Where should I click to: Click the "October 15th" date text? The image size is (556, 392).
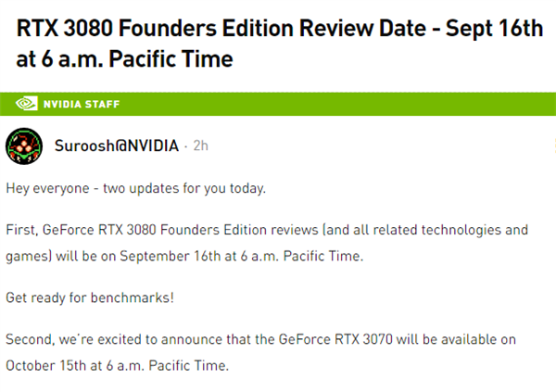pos(44,365)
